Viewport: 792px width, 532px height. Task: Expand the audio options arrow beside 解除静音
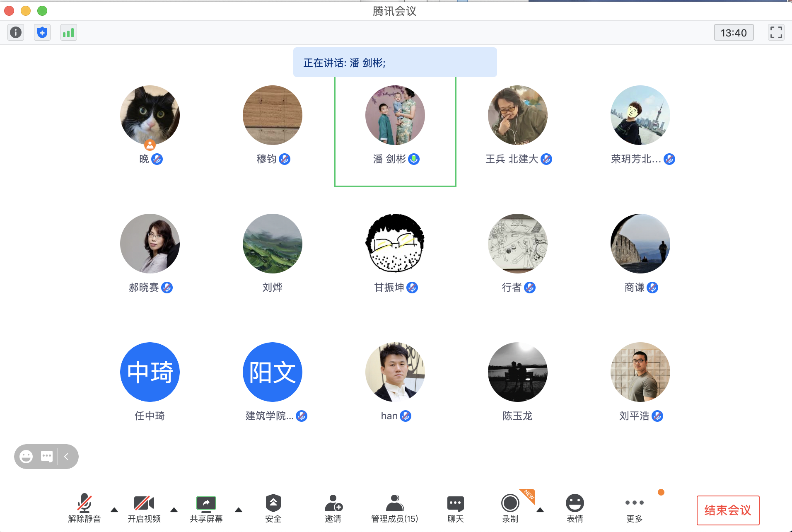114,510
